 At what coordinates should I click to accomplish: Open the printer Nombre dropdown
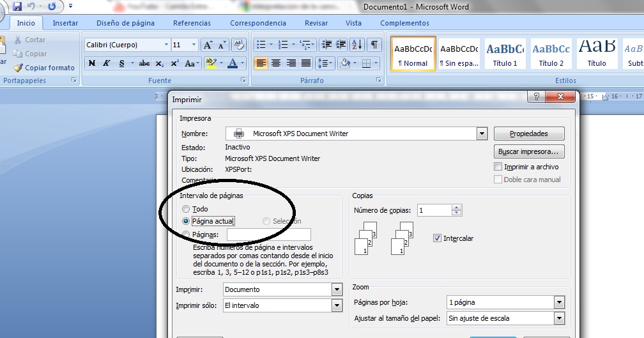[x=482, y=134]
